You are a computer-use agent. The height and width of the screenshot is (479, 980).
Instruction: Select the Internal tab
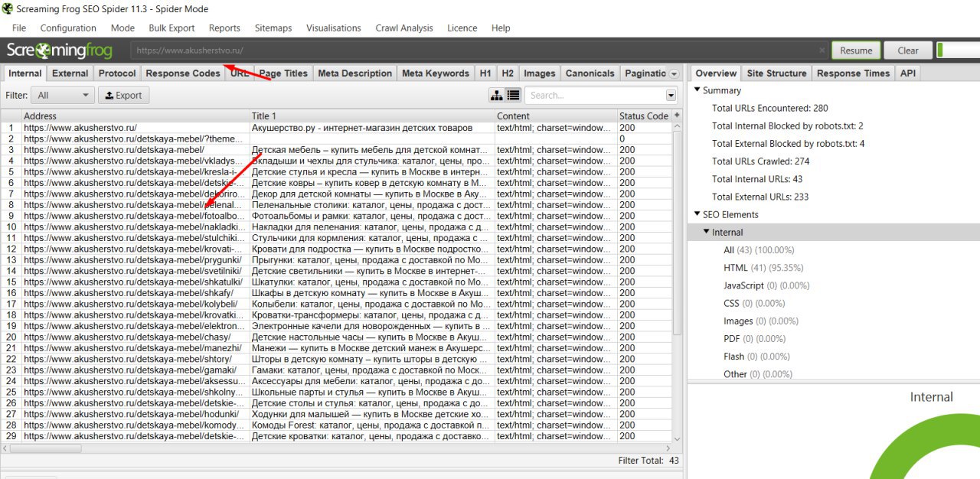[24, 73]
